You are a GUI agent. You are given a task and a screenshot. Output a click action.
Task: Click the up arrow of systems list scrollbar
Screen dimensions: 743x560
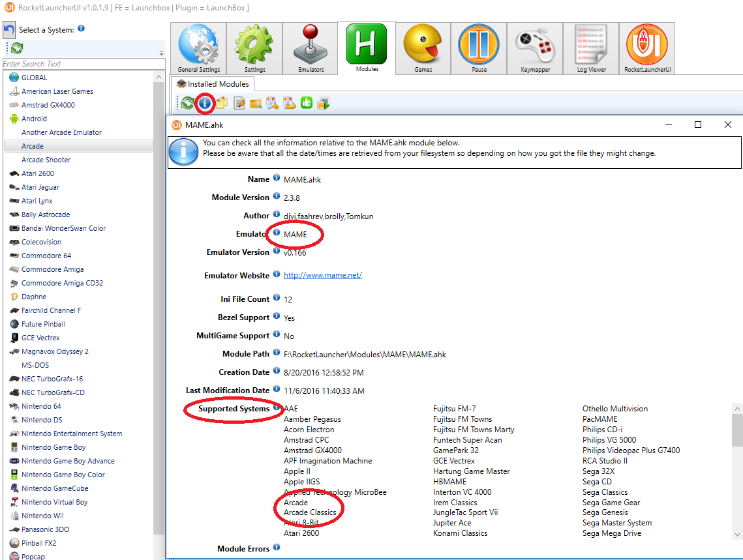point(159,77)
